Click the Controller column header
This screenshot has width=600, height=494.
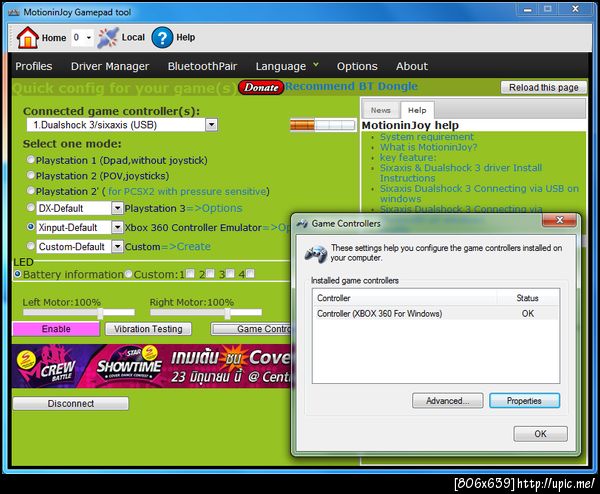click(x=405, y=298)
